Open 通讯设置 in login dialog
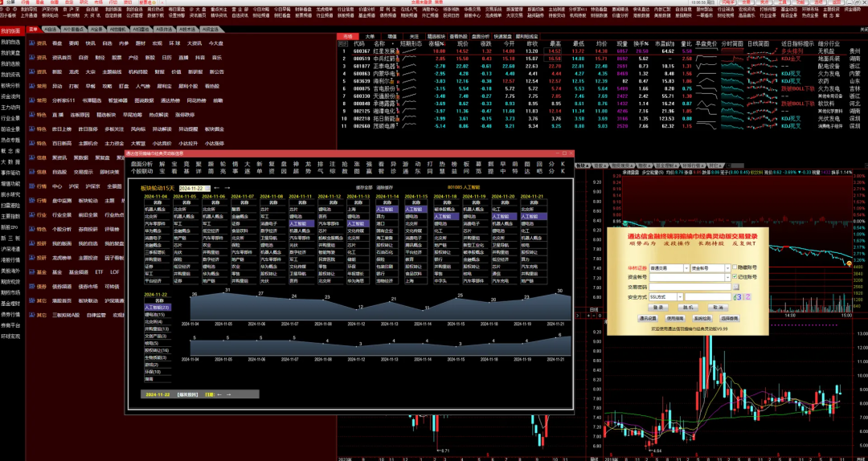The image size is (868, 461). (648, 319)
